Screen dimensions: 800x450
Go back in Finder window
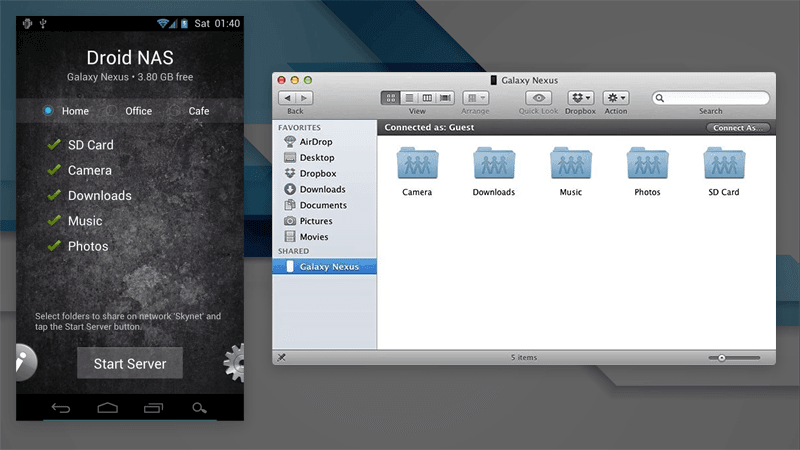click(x=287, y=98)
